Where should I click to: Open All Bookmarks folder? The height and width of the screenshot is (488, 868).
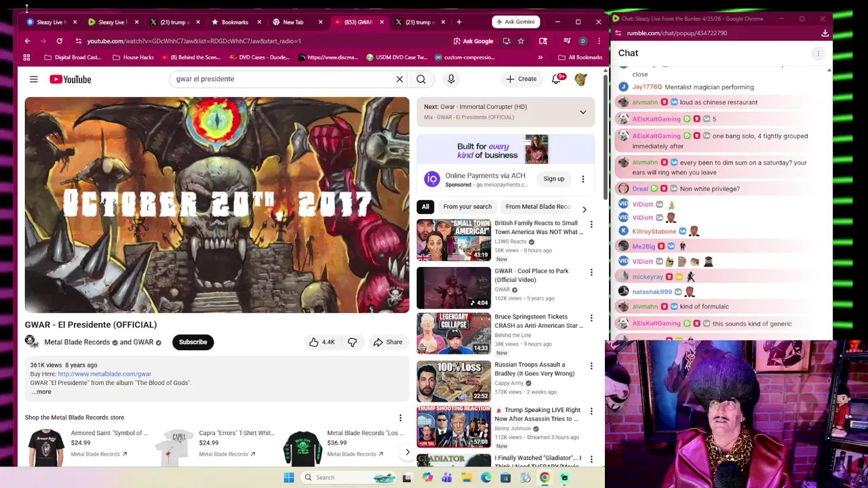(580, 58)
